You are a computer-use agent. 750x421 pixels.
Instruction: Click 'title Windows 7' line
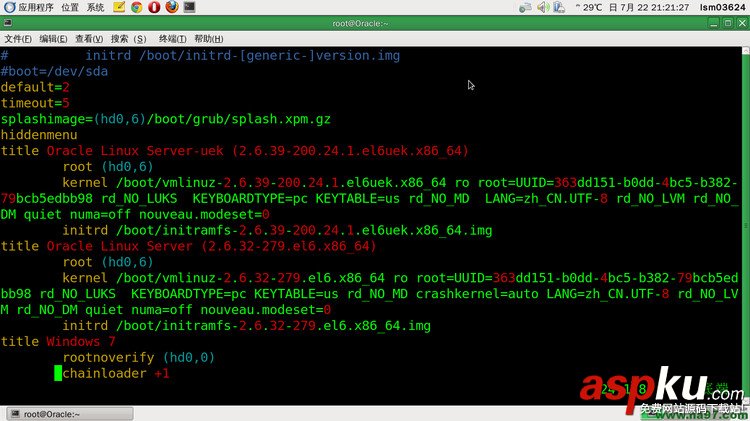pos(58,342)
